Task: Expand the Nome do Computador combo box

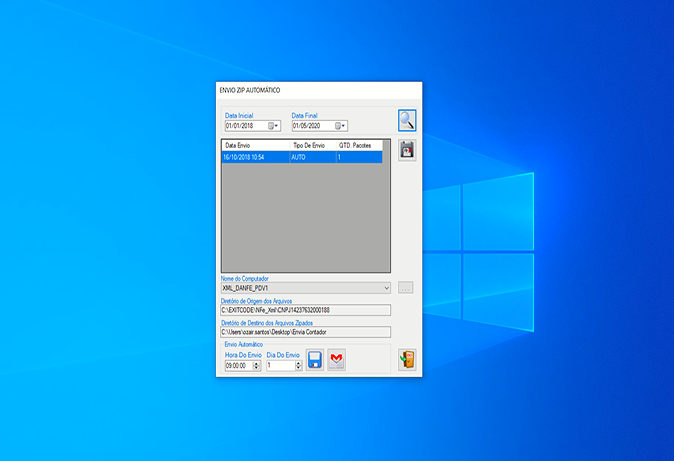Action: [x=386, y=288]
